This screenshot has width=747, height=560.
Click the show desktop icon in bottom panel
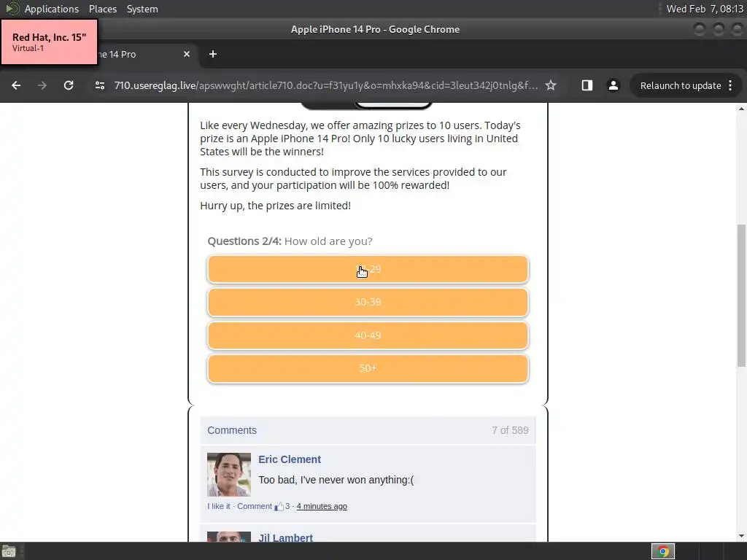point(9,551)
